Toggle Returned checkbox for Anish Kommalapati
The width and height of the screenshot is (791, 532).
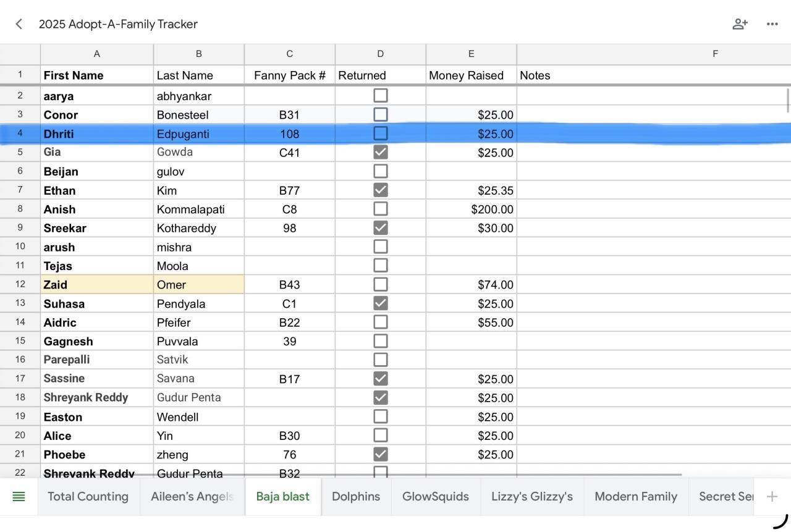pyautogui.click(x=381, y=209)
